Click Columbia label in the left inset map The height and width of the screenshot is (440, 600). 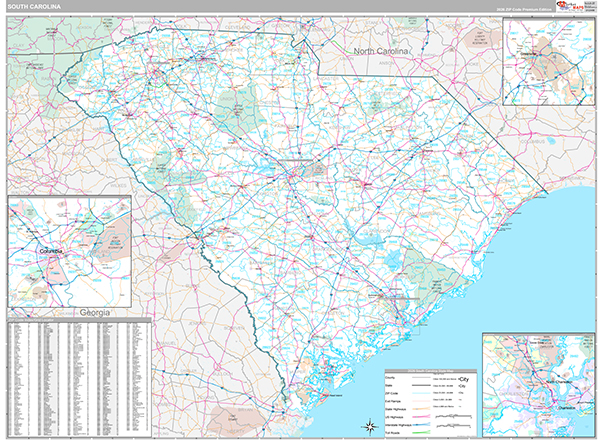click(x=47, y=250)
